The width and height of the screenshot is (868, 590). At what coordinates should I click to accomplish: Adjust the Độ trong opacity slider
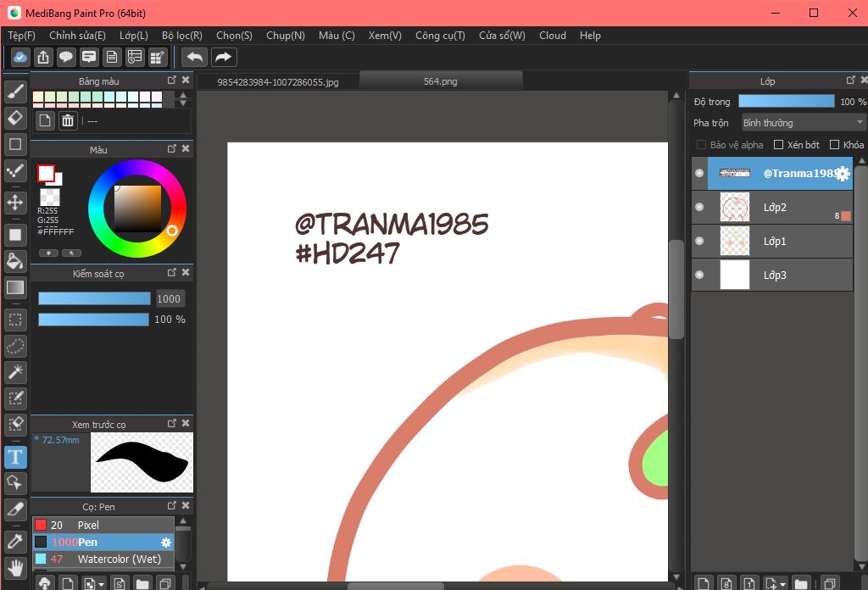pyautogui.click(x=786, y=101)
